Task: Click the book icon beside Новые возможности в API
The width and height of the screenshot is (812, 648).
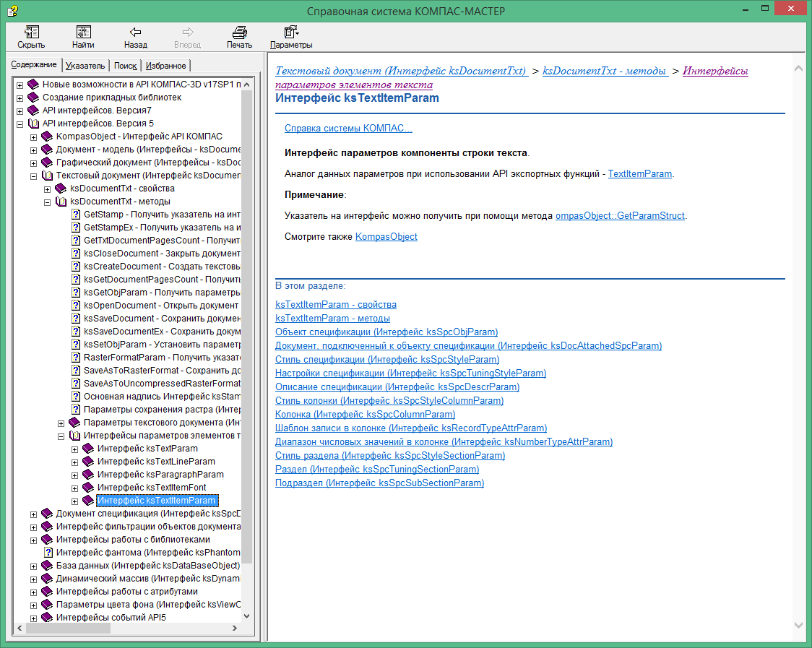Action: click(x=33, y=85)
